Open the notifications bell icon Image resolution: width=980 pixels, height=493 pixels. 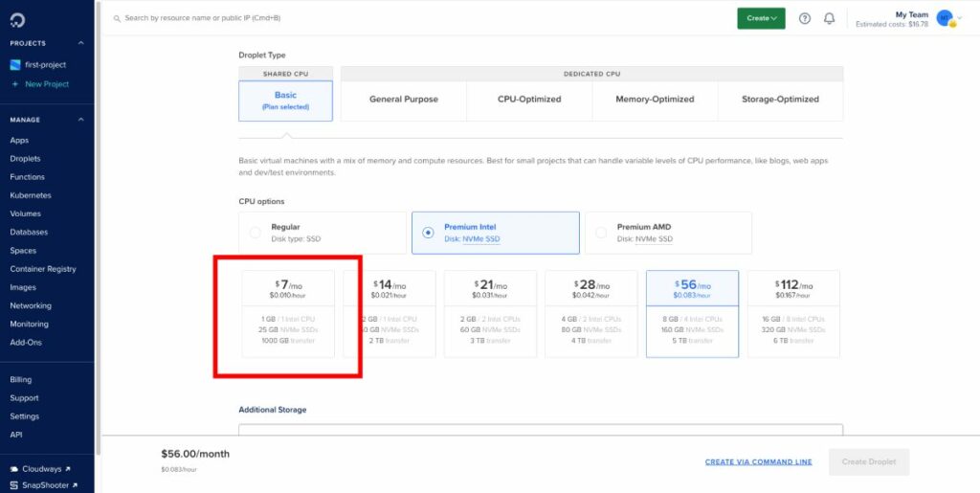pos(830,19)
